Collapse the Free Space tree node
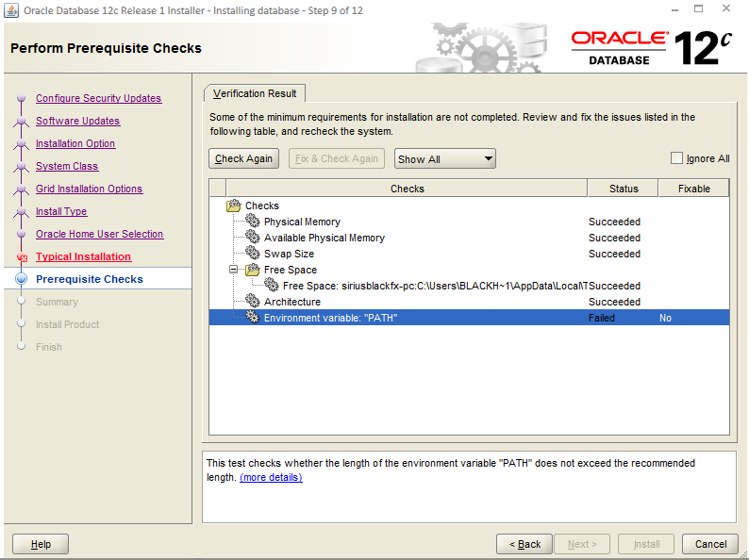 233,270
